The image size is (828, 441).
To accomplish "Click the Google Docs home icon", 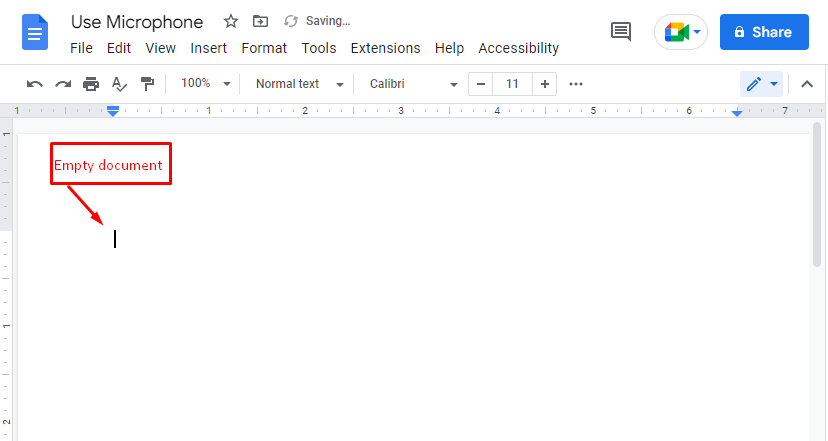I will pos(35,32).
